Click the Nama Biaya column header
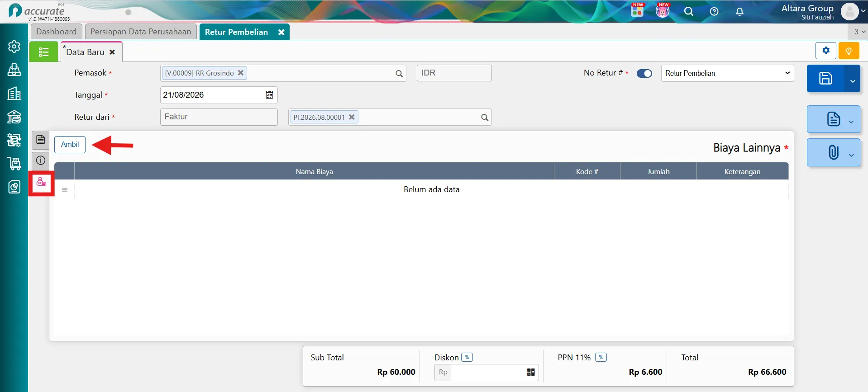868x392 pixels. 315,172
